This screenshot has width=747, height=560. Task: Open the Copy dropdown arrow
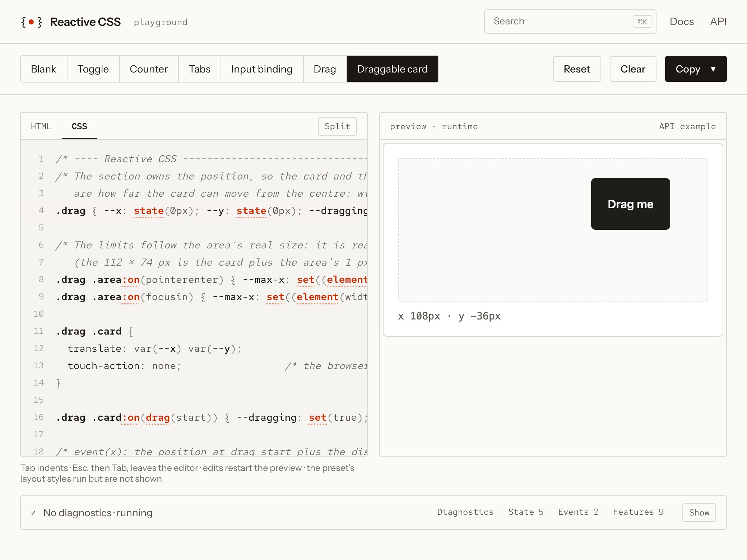(x=713, y=69)
